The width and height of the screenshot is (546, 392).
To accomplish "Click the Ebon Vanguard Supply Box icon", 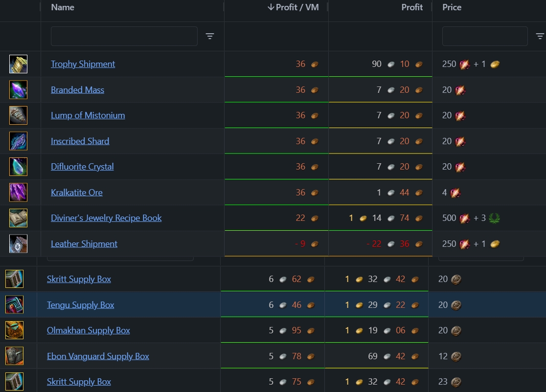I will click(x=14, y=356).
